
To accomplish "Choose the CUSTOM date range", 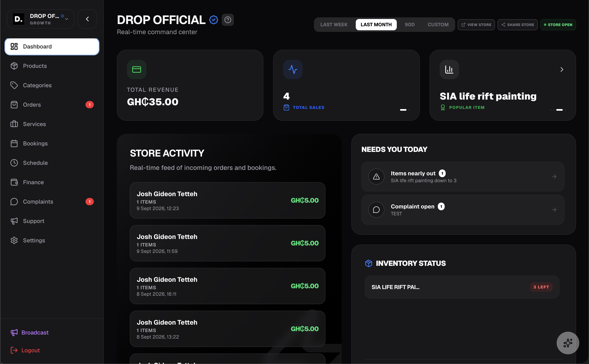I will click(x=438, y=25).
